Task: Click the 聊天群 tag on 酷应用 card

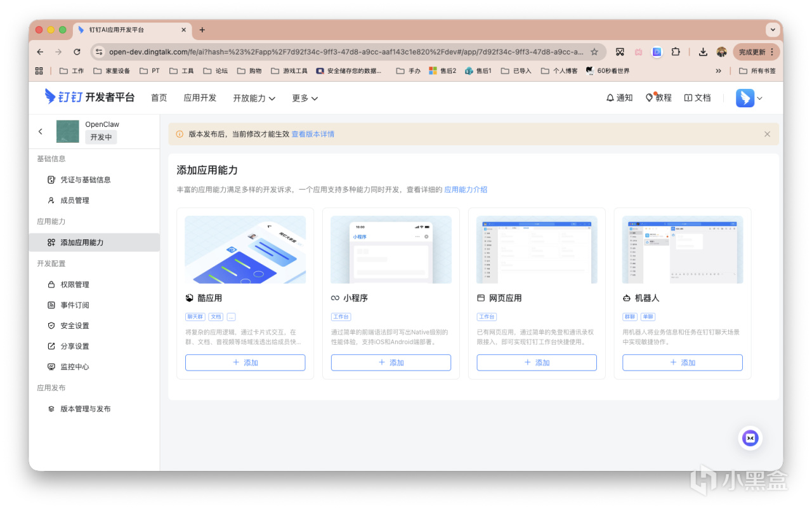Action: coord(195,317)
